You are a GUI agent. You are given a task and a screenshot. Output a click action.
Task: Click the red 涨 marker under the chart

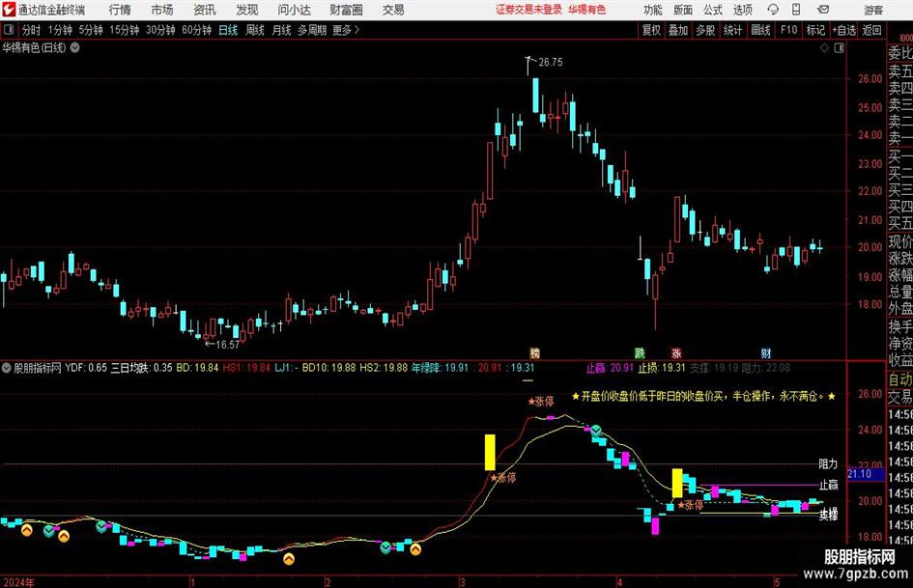pyautogui.click(x=676, y=352)
